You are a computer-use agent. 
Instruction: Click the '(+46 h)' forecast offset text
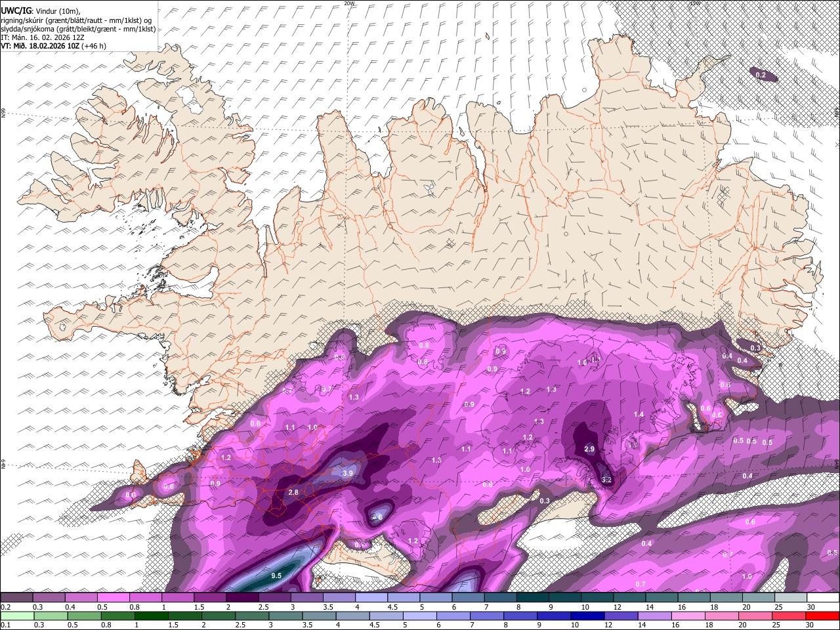[94, 46]
